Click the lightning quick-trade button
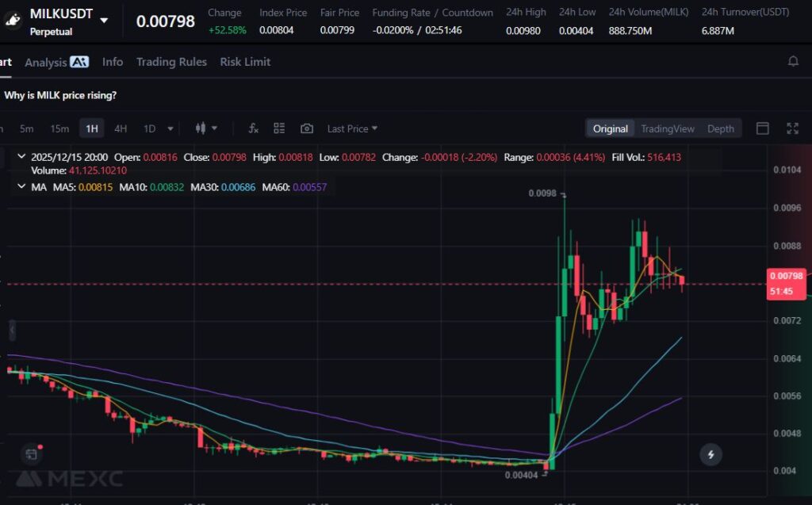This screenshot has width=812, height=505. pyautogui.click(x=710, y=454)
